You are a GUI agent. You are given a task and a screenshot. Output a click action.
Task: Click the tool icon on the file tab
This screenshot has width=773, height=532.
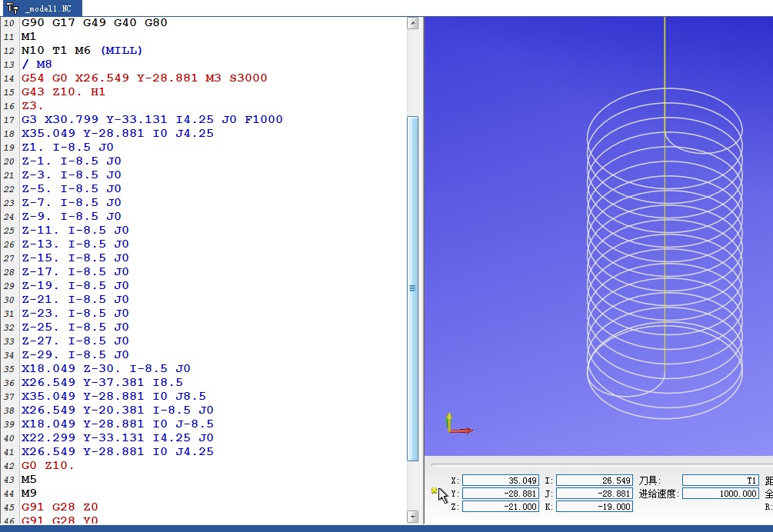(x=13, y=8)
